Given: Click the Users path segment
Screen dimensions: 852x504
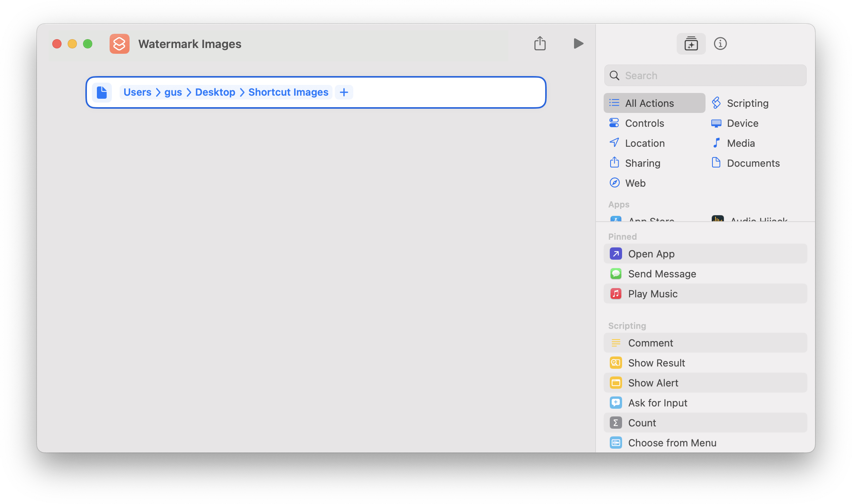Looking at the screenshot, I should (137, 92).
